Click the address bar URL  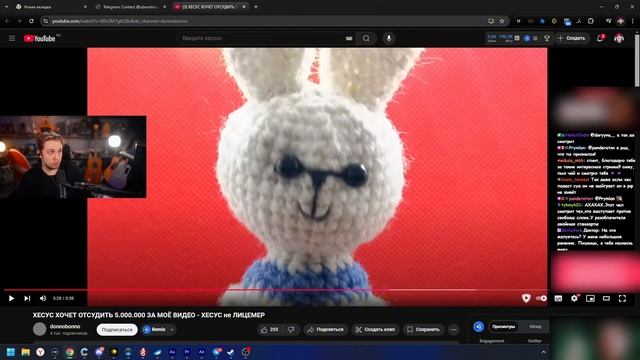(x=120, y=21)
